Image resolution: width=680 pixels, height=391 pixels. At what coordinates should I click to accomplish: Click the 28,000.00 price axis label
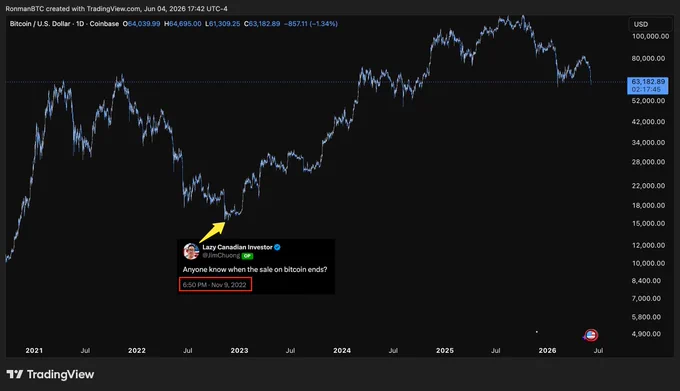coord(648,162)
